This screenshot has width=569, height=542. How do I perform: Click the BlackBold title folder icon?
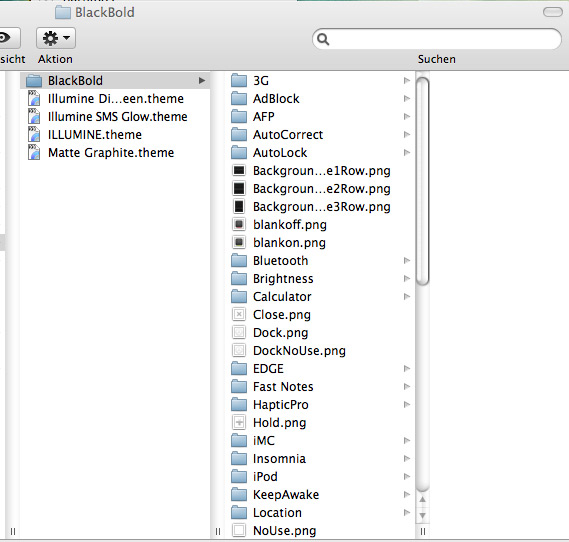(63, 12)
